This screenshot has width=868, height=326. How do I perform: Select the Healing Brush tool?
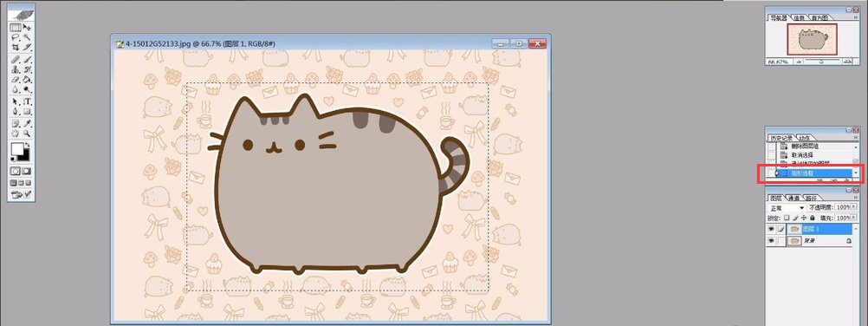(x=16, y=59)
